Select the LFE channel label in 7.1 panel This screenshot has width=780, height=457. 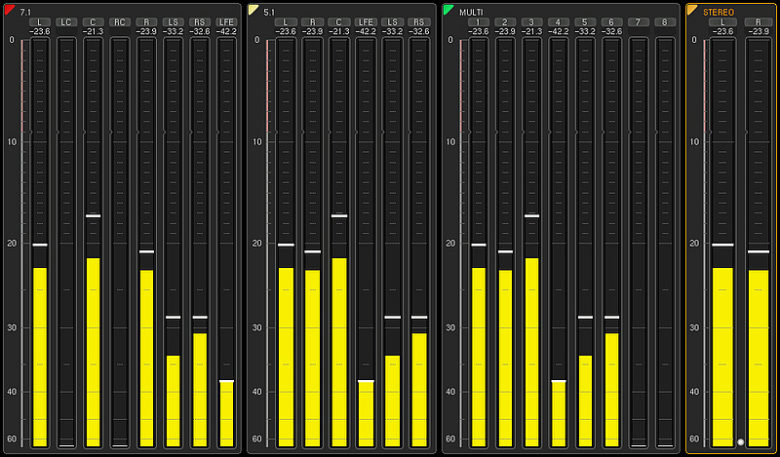click(x=227, y=21)
